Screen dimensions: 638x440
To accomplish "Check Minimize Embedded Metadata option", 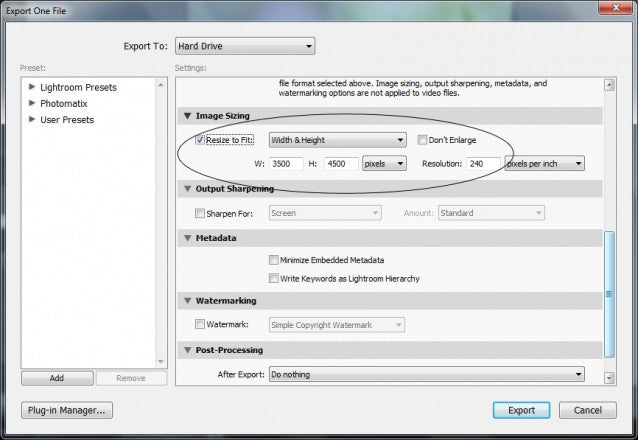I will pyautogui.click(x=274, y=260).
